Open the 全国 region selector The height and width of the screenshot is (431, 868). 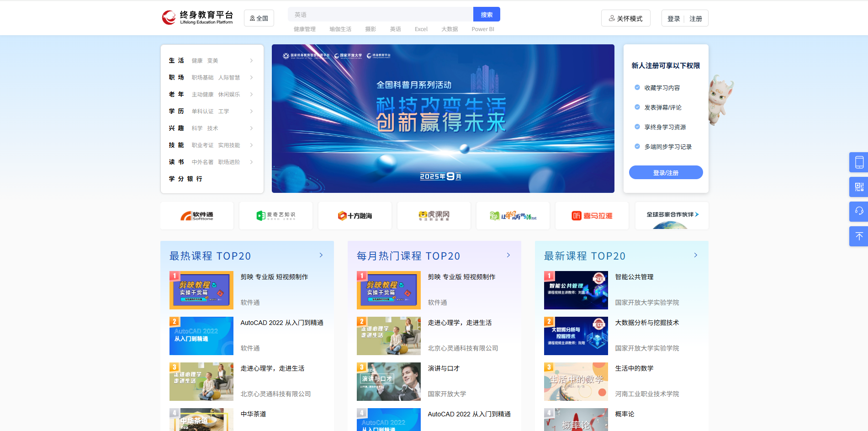(259, 18)
